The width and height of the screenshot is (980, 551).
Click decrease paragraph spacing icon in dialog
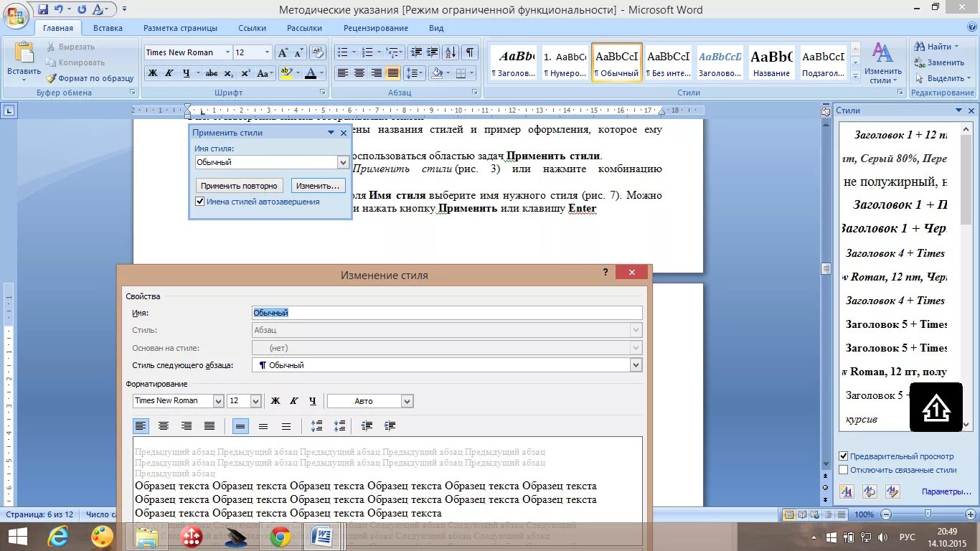click(x=339, y=426)
